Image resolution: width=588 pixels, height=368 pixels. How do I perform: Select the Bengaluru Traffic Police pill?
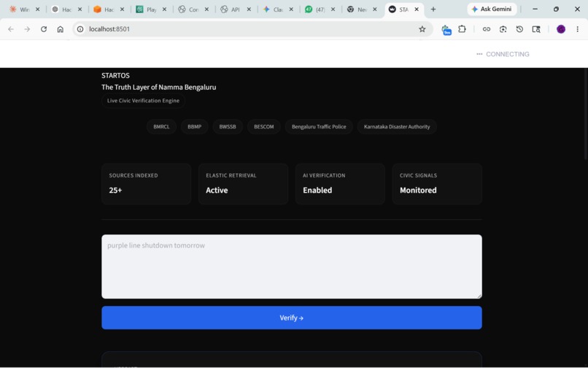click(319, 126)
